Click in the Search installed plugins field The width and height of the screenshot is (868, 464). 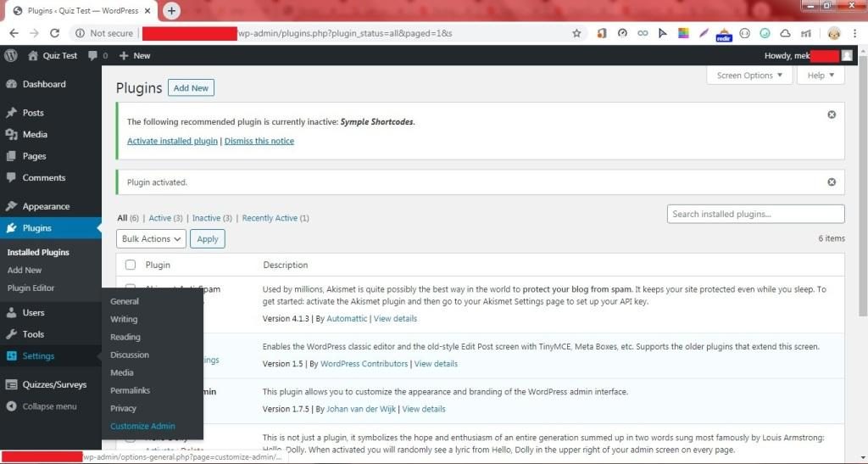pyautogui.click(x=755, y=214)
